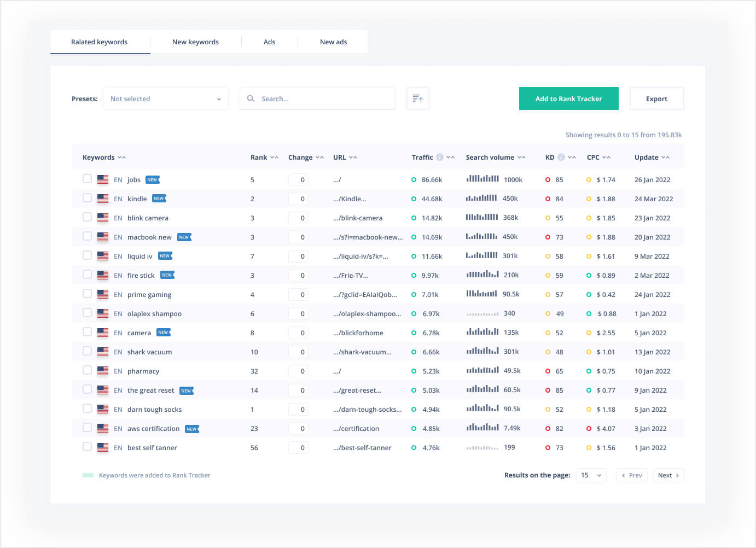
Task: Click the $ 4.07 CPC value
Action: (606, 428)
